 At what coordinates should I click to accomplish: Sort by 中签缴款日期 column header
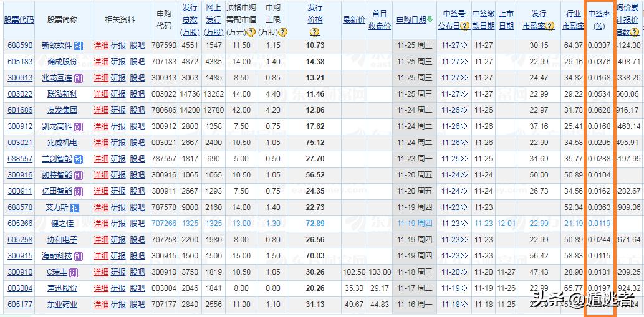click(x=483, y=20)
